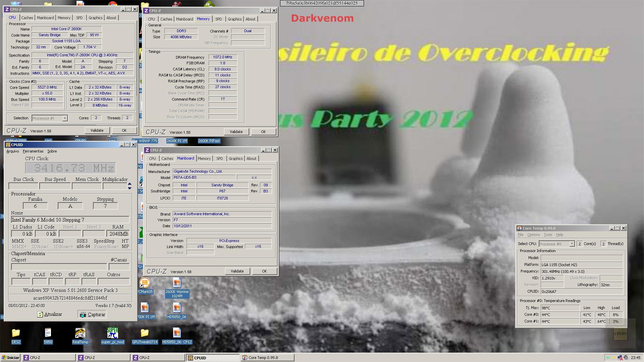Click the RAM 2048MB field in CPUID
Image resolution: width=644 pixels, height=362 pixels.
pyautogui.click(x=118, y=234)
